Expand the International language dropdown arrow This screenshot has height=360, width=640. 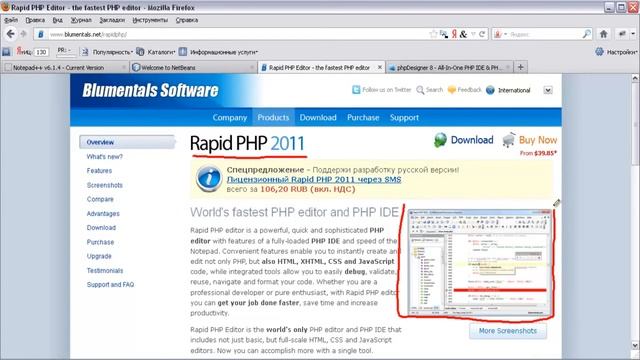click(x=548, y=90)
